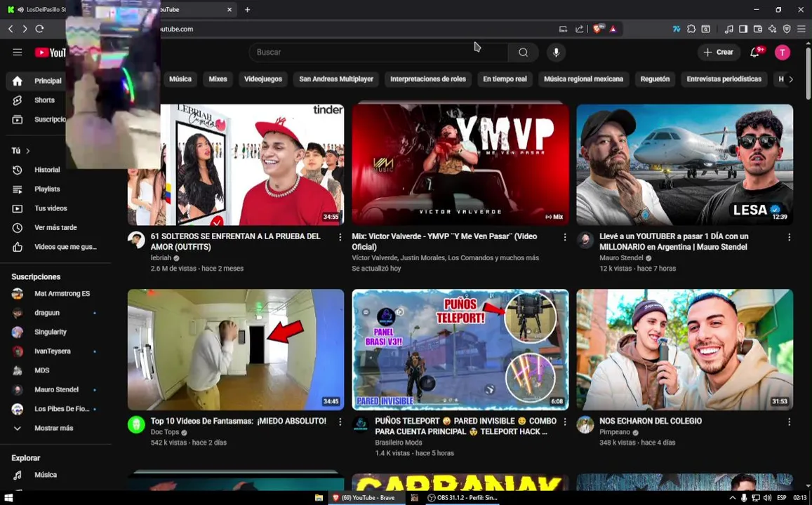Click the Buscar search field

coord(378,53)
